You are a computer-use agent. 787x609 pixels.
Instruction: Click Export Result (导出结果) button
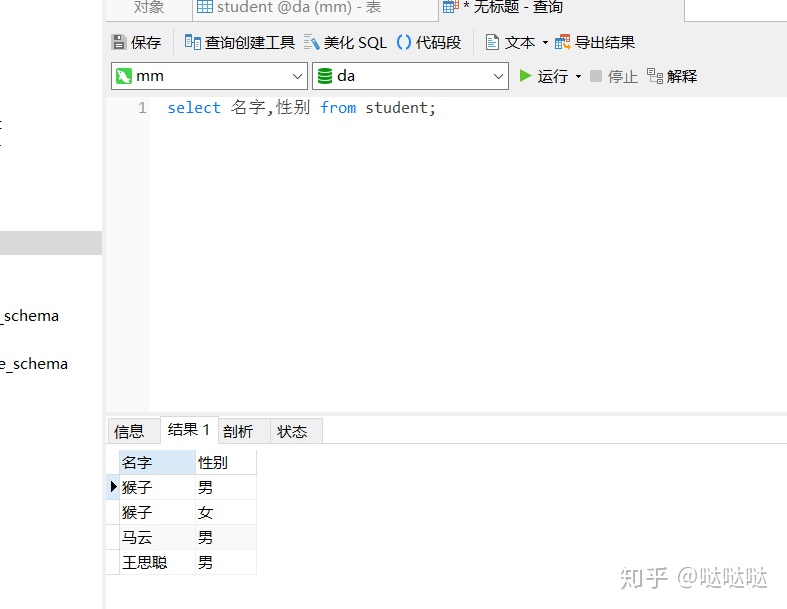[595, 42]
